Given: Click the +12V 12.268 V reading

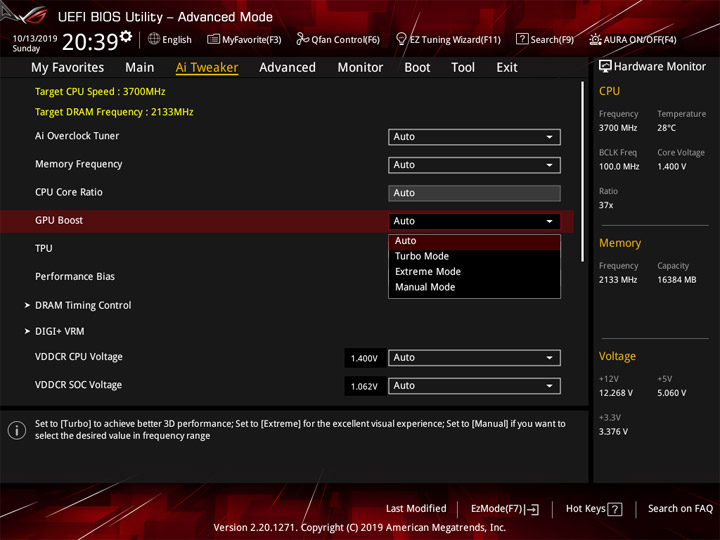Looking at the screenshot, I should pos(615,393).
